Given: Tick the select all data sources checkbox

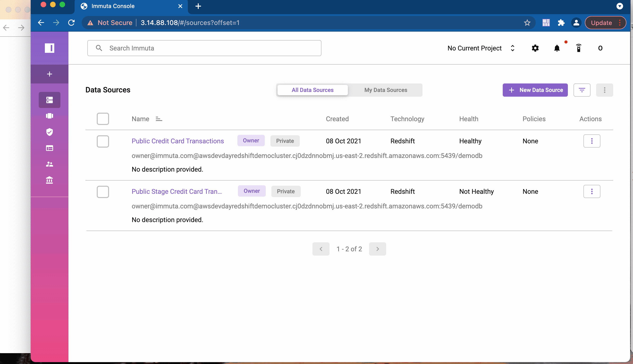Looking at the screenshot, I should pyautogui.click(x=103, y=119).
